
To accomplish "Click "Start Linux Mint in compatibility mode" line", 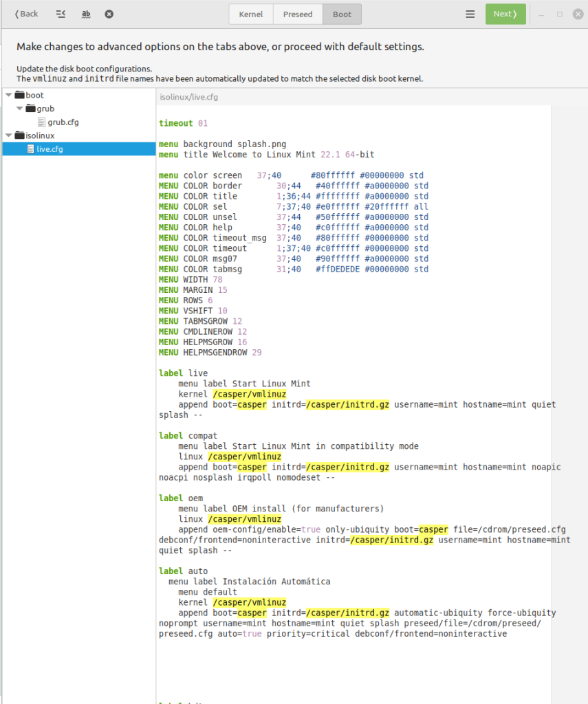I will click(x=298, y=445).
